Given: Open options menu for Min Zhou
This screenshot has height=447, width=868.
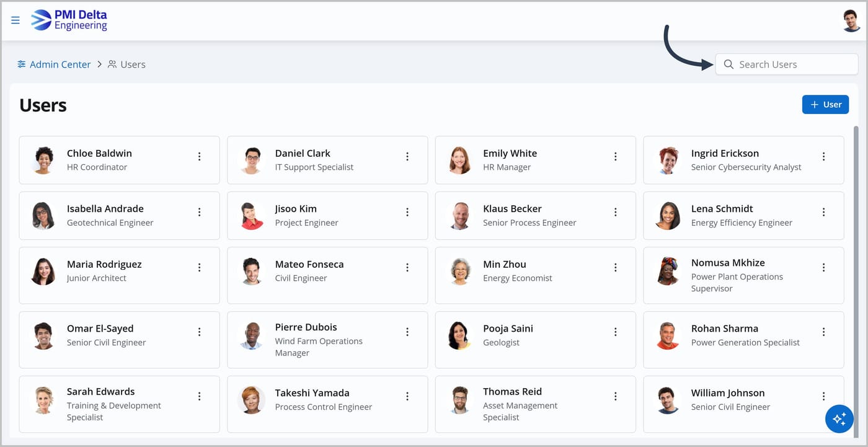Looking at the screenshot, I should click(x=616, y=268).
